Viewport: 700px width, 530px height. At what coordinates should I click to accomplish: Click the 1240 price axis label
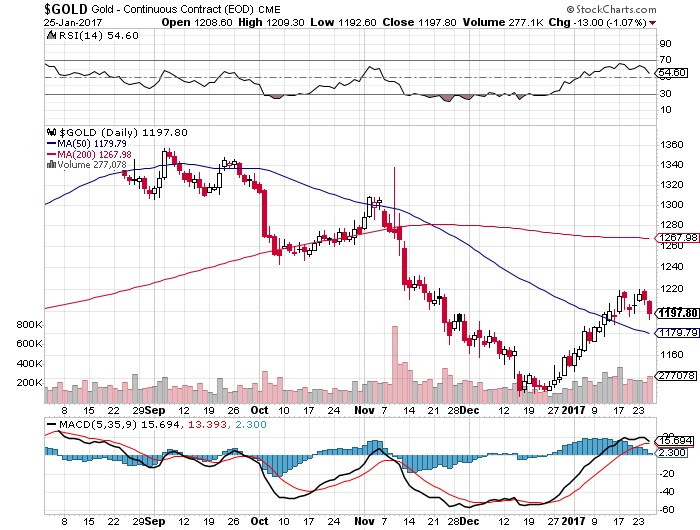tap(671, 267)
